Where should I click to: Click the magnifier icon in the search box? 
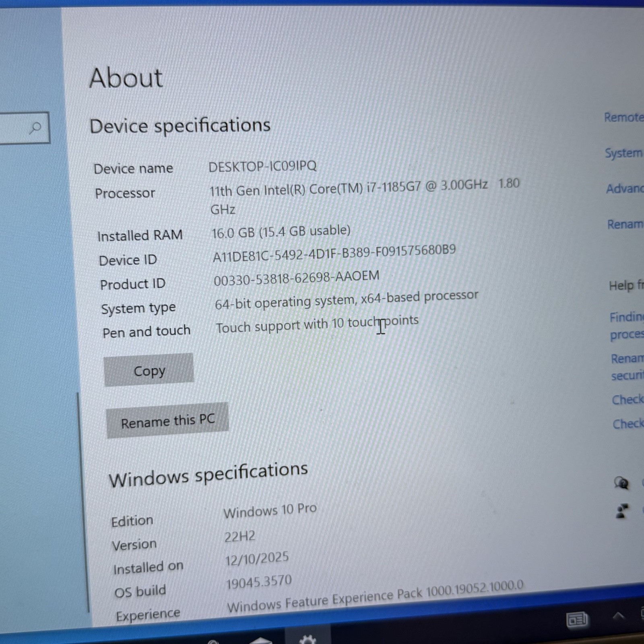35,128
